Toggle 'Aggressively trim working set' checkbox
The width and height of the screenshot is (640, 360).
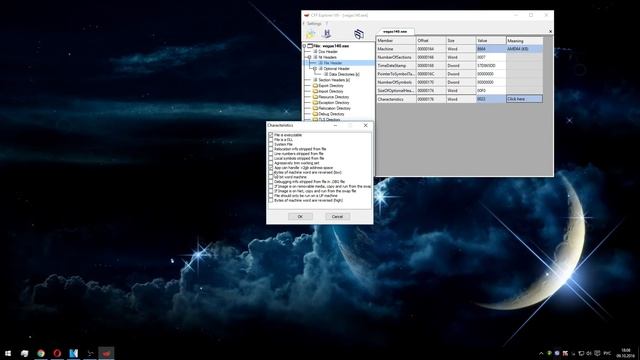tap(271, 163)
